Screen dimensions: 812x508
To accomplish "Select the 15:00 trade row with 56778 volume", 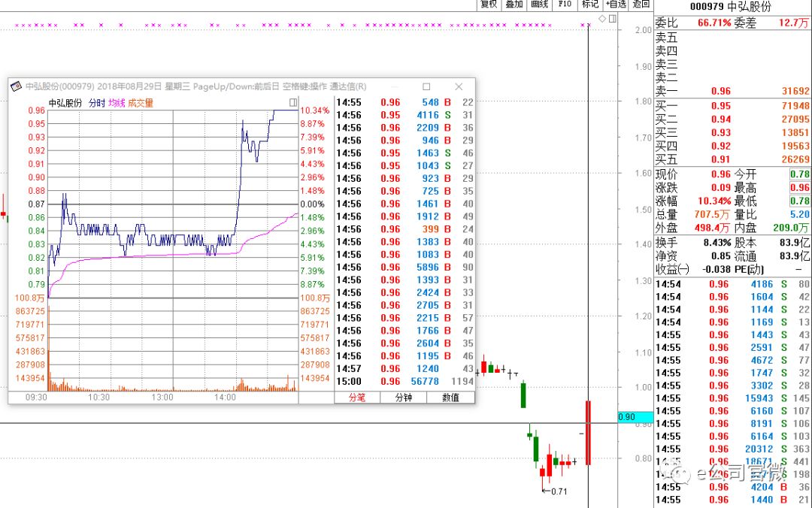I will point(404,381).
